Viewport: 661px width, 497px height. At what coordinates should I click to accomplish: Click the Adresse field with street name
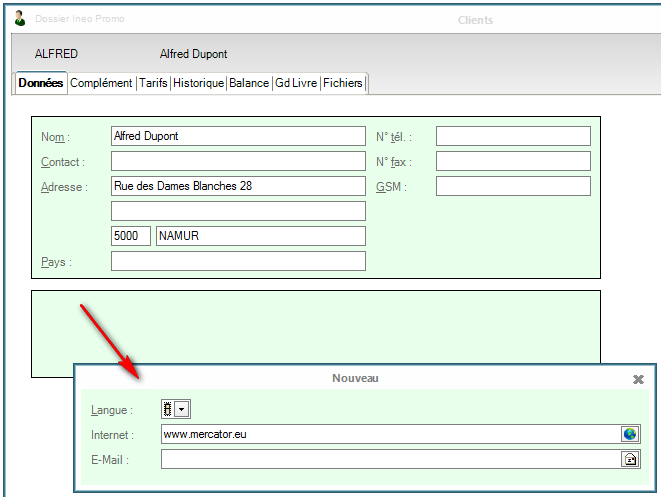pyautogui.click(x=238, y=186)
